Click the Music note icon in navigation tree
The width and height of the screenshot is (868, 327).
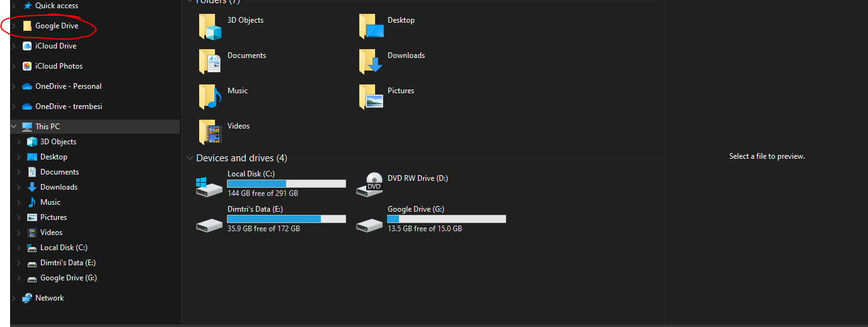click(32, 202)
